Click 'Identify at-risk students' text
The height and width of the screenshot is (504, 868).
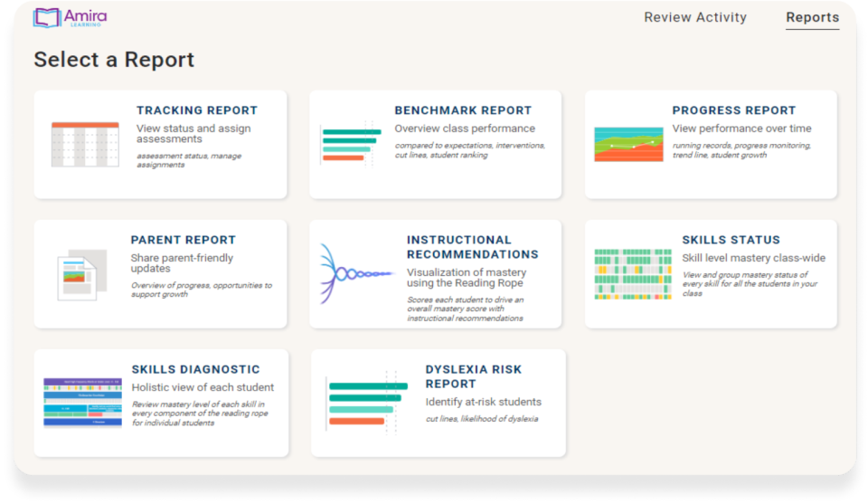pyautogui.click(x=483, y=402)
